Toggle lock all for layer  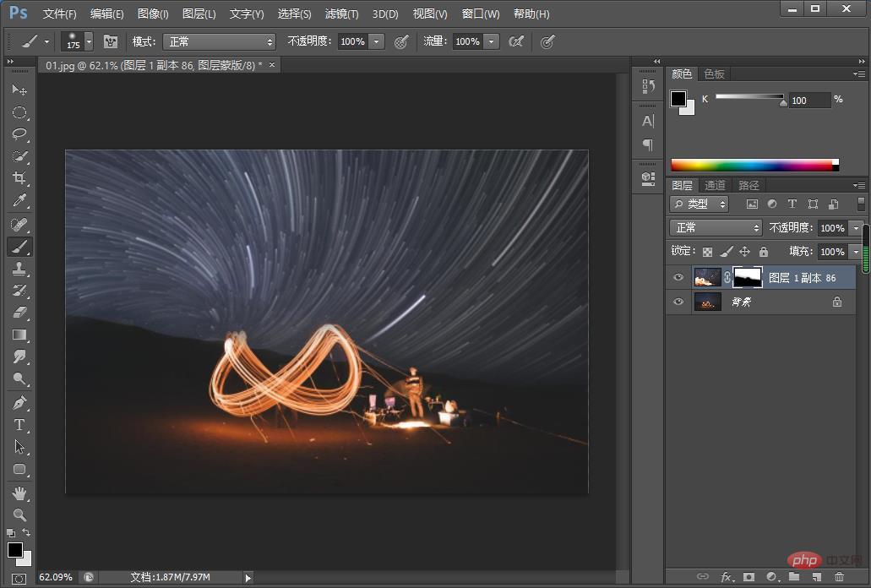[x=764, y=252]
